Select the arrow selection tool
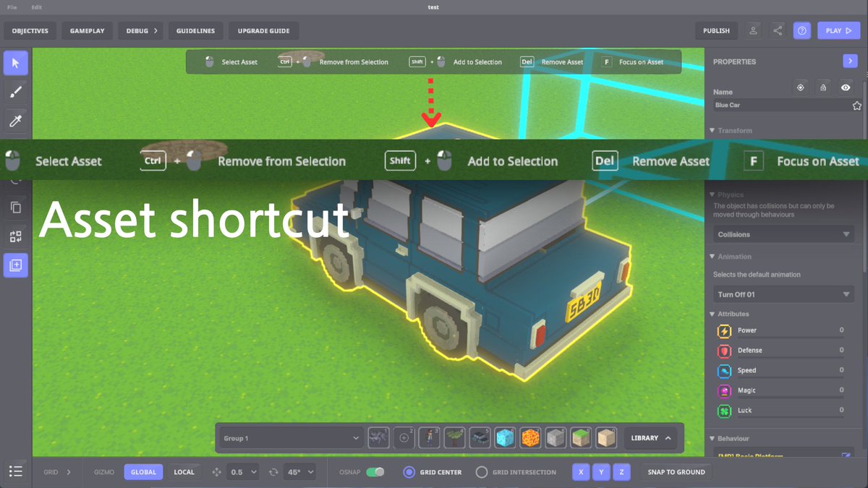Viewport: 868px width, 488px height. [16, 63]
